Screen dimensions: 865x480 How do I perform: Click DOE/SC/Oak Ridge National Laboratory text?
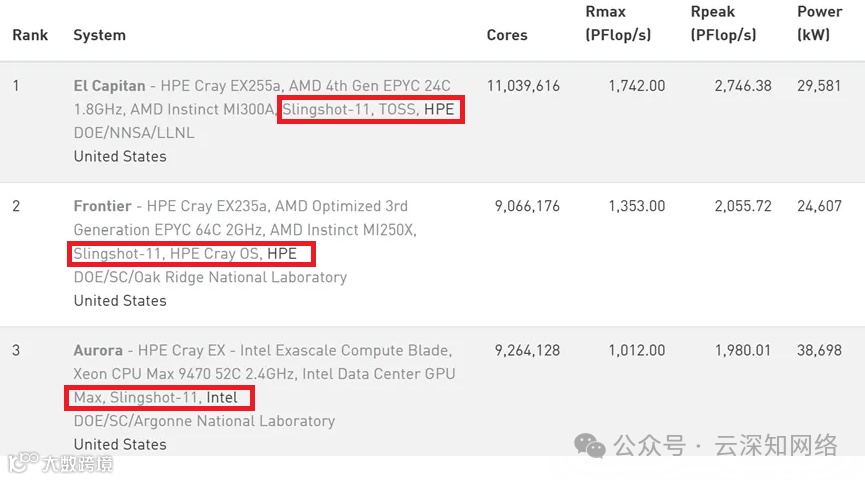click(x=209, y=277)
